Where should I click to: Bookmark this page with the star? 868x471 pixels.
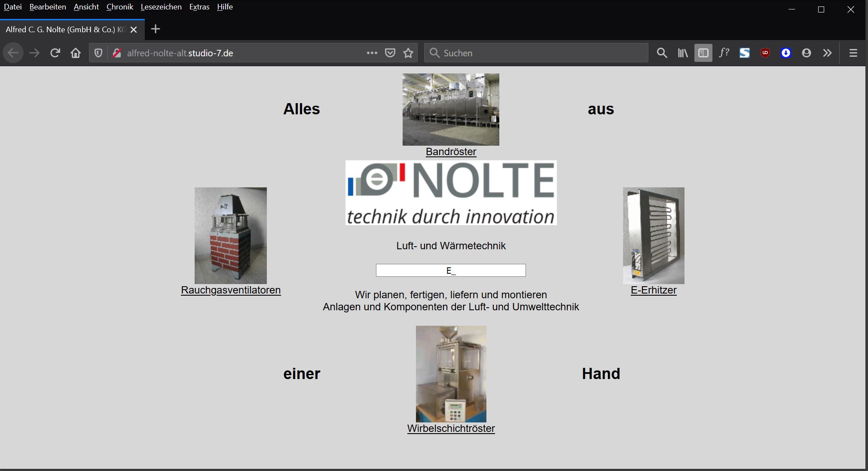pos(408,53)
